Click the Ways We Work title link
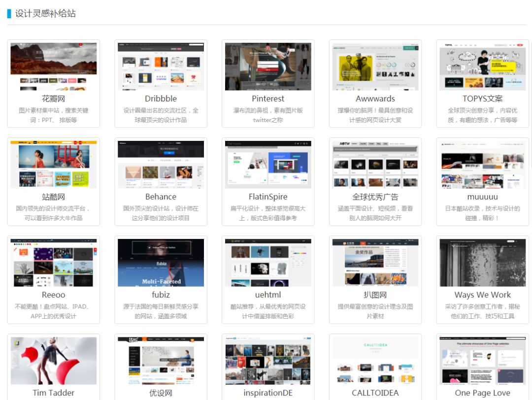 [482, 295]
